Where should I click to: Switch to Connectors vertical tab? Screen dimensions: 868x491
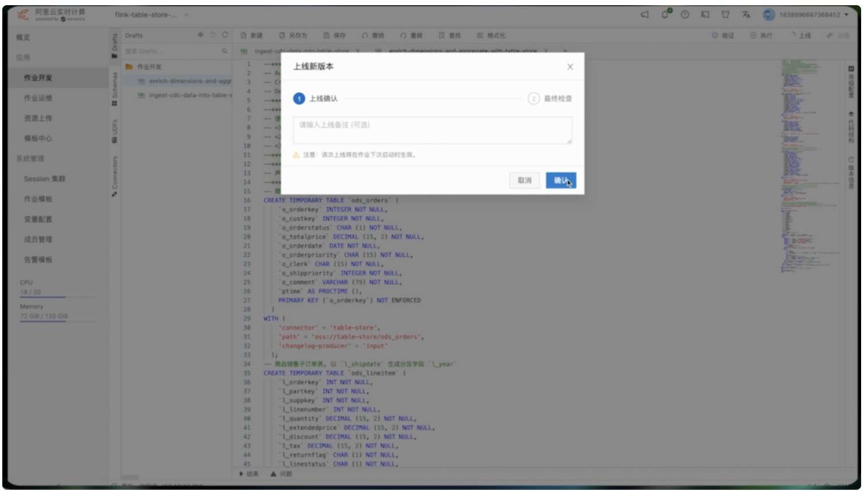point(114,177)
